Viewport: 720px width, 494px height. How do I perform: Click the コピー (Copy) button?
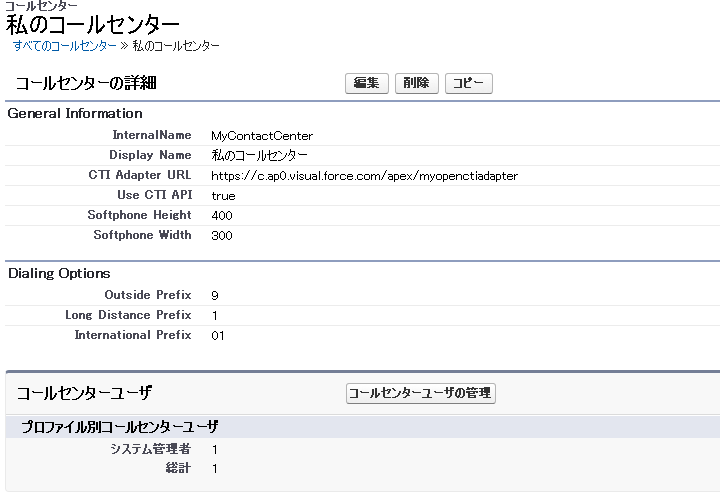pos(468,83)
